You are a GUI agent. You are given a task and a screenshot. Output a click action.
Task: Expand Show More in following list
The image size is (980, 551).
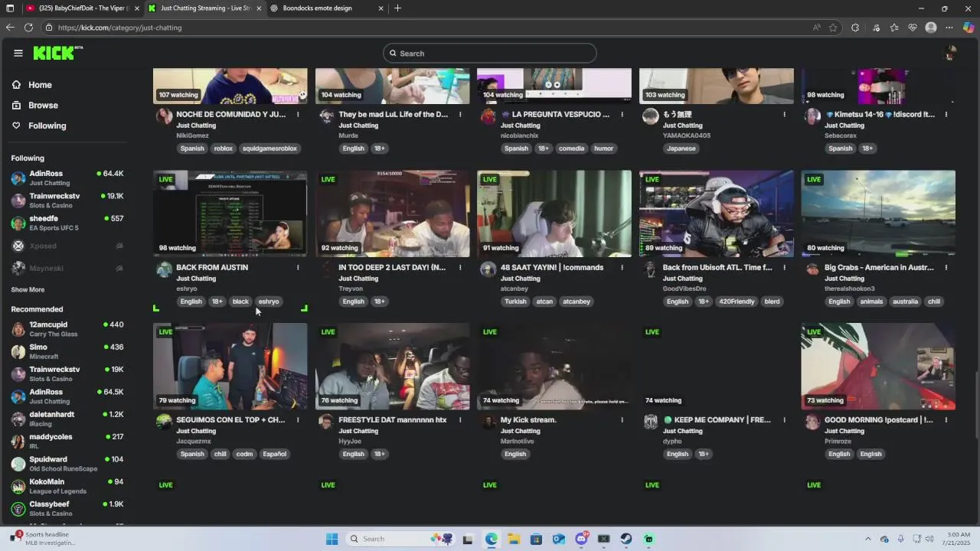tap(28, 290)
